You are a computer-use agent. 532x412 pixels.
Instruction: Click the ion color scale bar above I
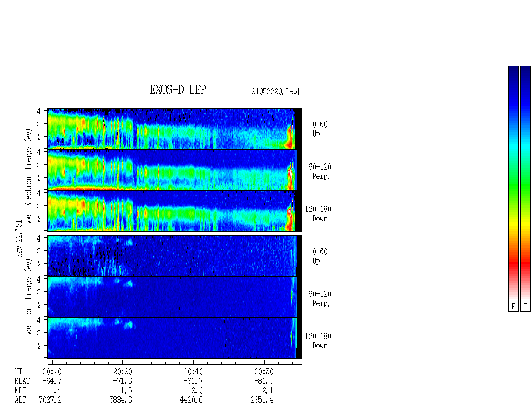[x=525, y=184]
